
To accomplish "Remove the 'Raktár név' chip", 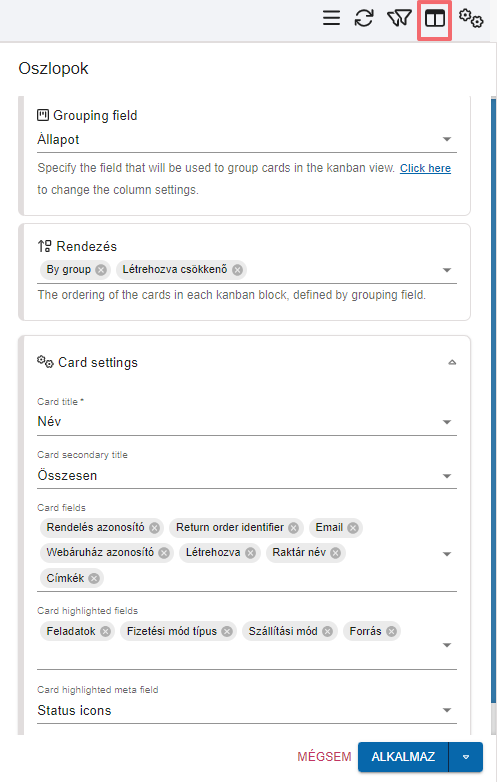I will coord(335,553).
